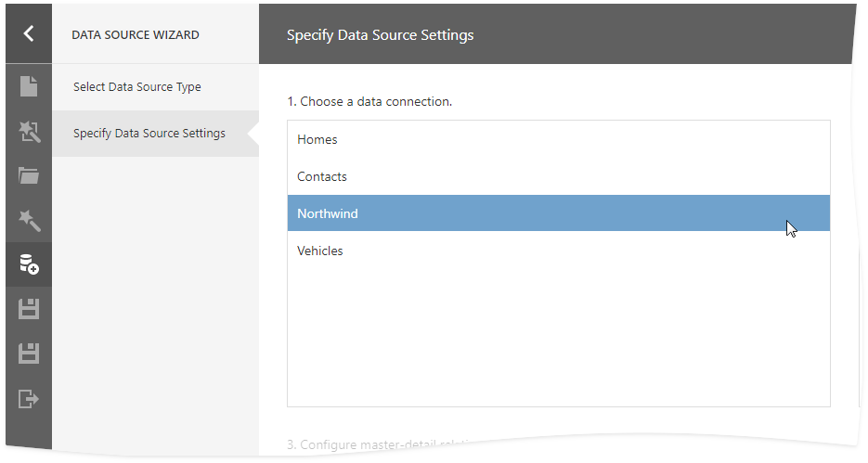
Task: Choose the Contacts data connection
Action: 322,177
